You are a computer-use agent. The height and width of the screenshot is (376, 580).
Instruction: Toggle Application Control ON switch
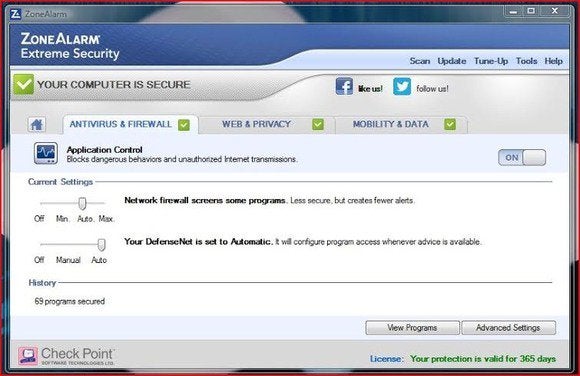coord(522,158)
